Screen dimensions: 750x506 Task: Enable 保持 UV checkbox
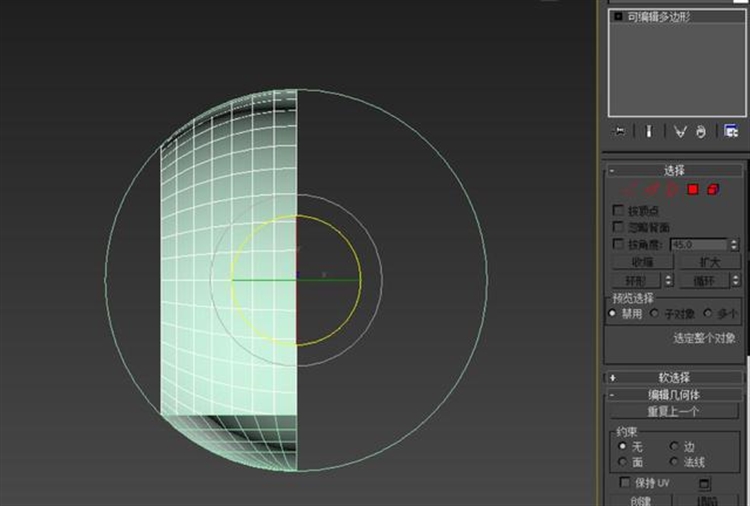(624, 482)
